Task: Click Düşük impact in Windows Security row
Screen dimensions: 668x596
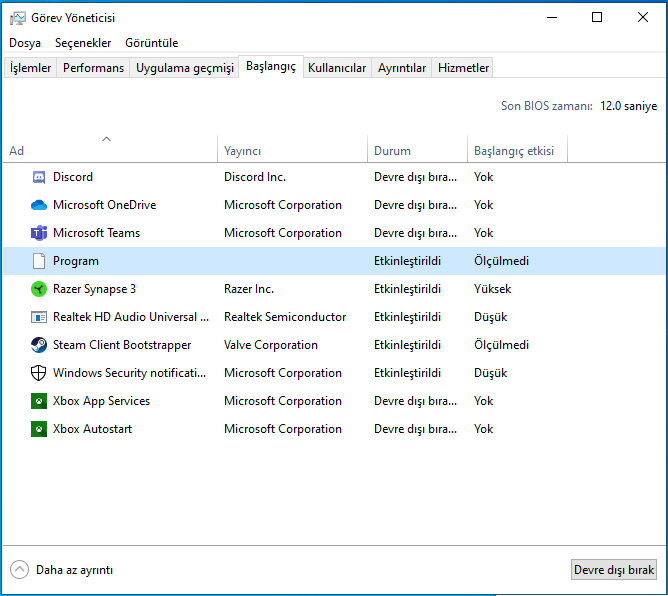Action: coord(490,373)
